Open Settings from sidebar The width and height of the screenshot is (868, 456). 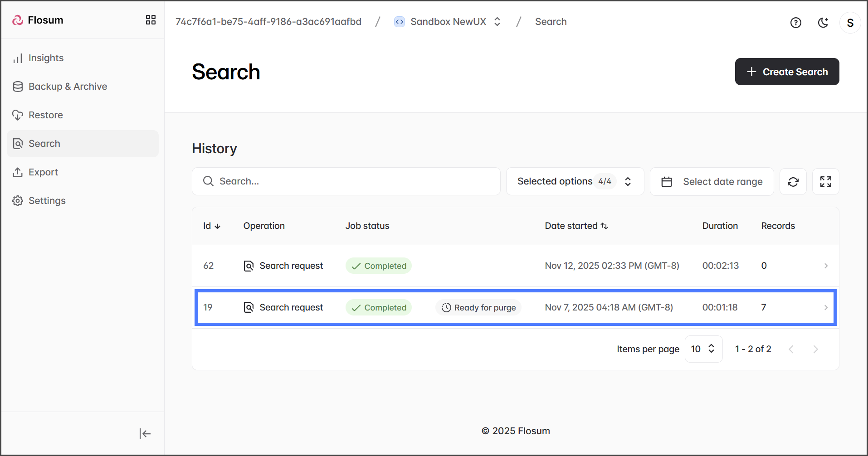pyautogui.click(x=47, y=201)
